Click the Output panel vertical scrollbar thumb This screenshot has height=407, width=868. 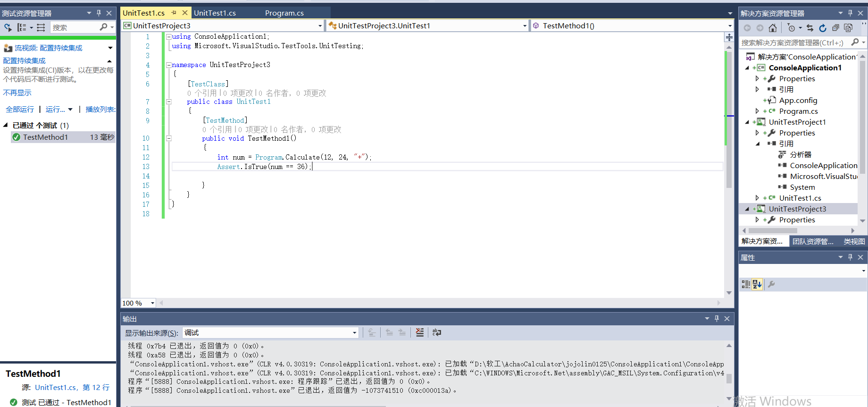[729, 379]
